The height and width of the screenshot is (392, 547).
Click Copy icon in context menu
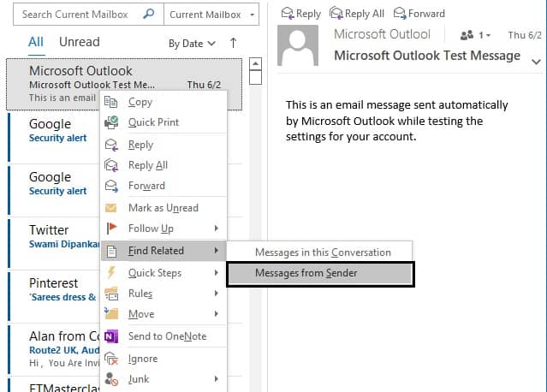coord(111,102)
